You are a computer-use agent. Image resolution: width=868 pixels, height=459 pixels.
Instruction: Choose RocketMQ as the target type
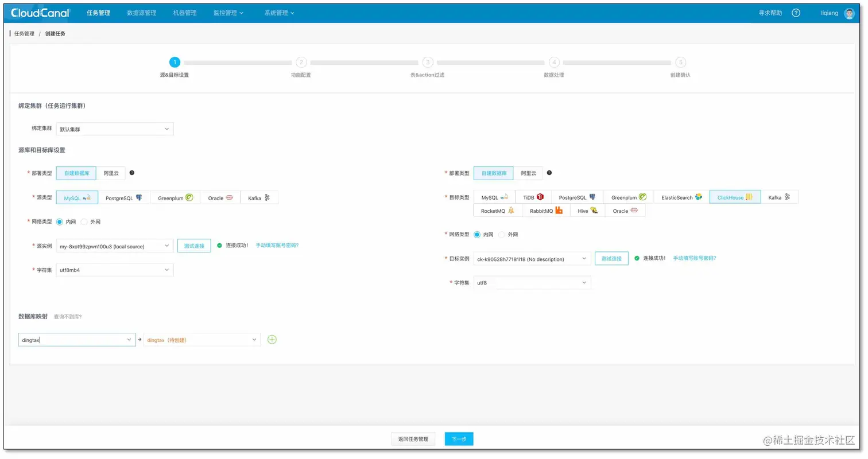(x=498, y=211)
